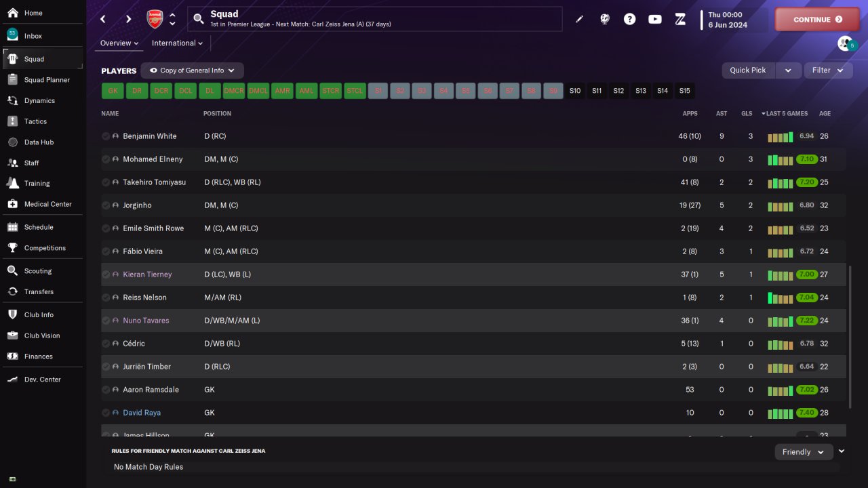Select the GK position slot
868x488 pixels.
point(113,91)
